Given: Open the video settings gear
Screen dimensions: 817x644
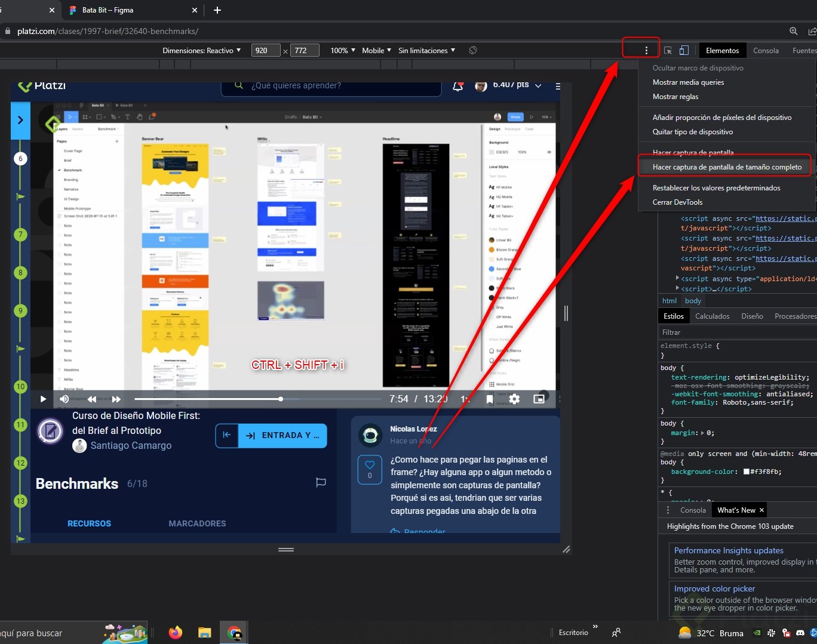Looking at the screenshot, I should click(514, 399).
